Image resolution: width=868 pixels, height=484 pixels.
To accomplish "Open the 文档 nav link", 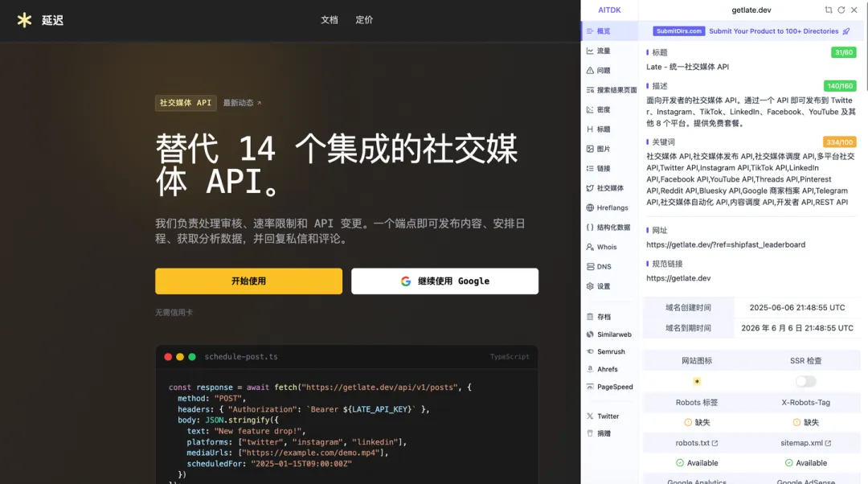I will click(330, 20).
